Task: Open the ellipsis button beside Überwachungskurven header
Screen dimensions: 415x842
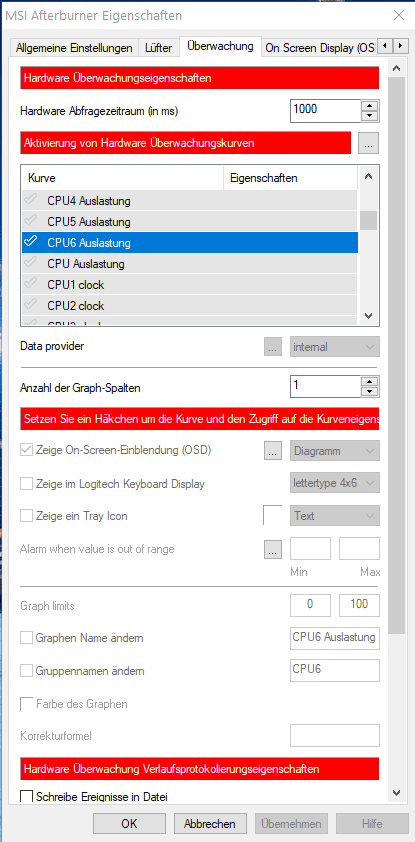Action: pos(368,143)
